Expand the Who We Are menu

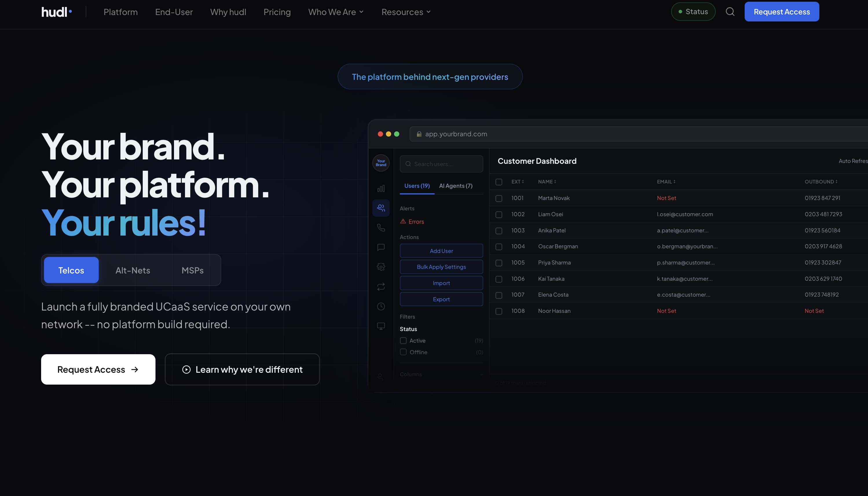click(336, 12)
